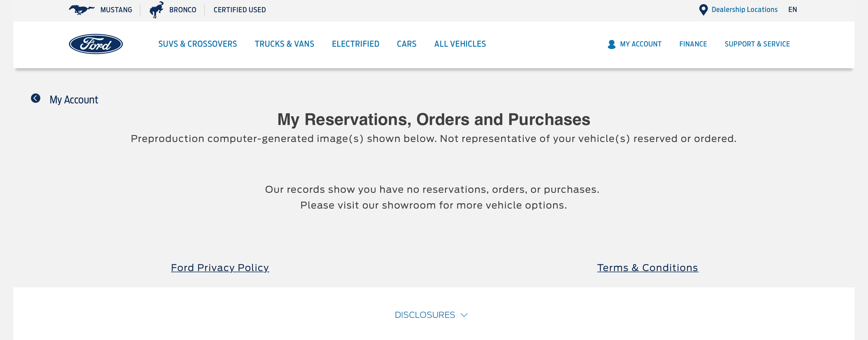
Task: Click the Ford oval logo
Action: pyautogui.click(x=96, y=44)
